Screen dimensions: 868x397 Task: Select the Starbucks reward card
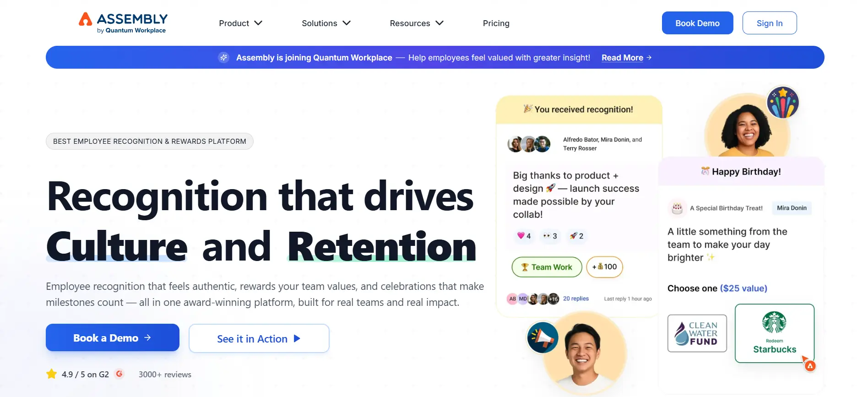[x=775, y=333]
